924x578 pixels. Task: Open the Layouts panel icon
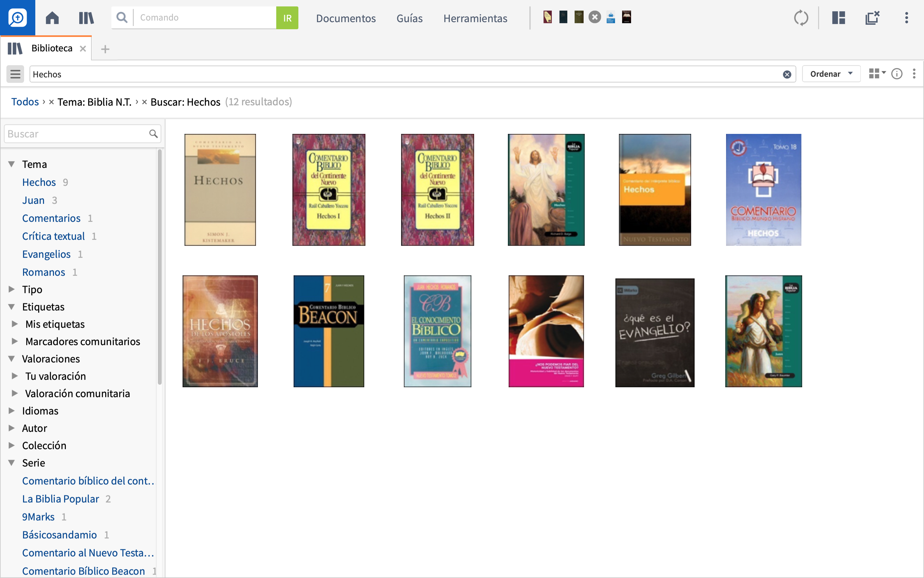pyautogui.click(x=838, y=18)
